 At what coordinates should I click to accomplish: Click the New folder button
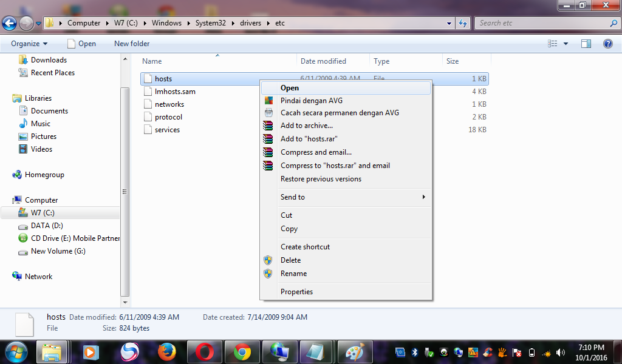pos(132,44)
